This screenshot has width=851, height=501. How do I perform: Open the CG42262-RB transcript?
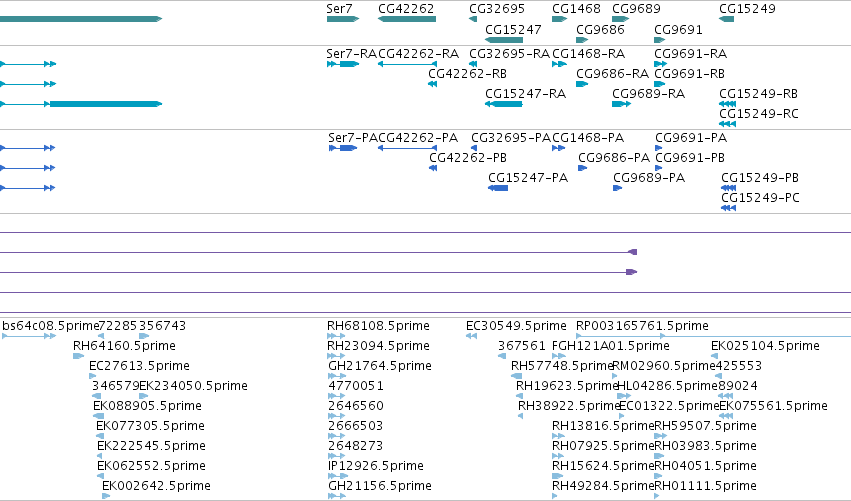[433, 84]
